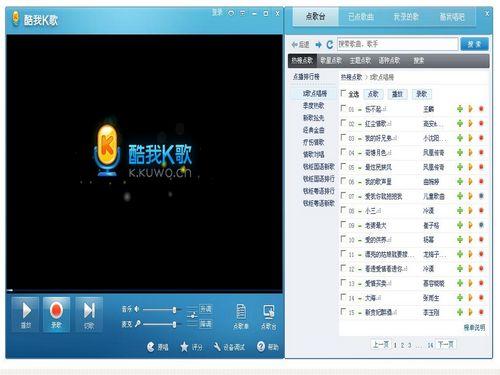Screen dimensions: 500x375
Task: Record song 03 with red dot icon
Action: (481, 138)
